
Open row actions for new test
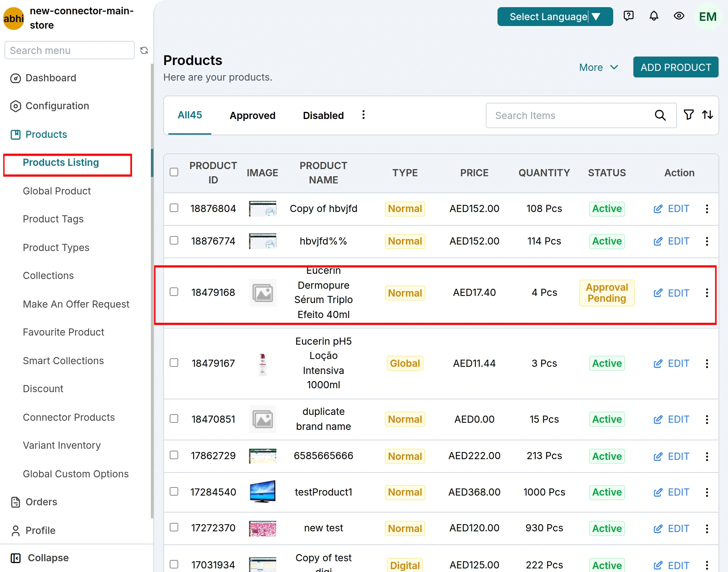point(707,528)
